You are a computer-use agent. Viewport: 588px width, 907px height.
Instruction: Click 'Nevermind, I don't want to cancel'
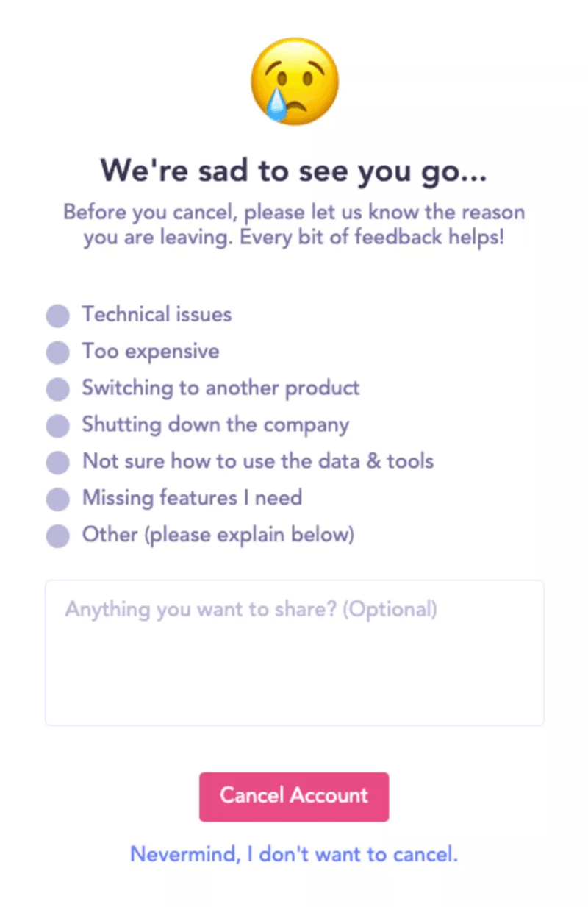[x=294, y=854]
